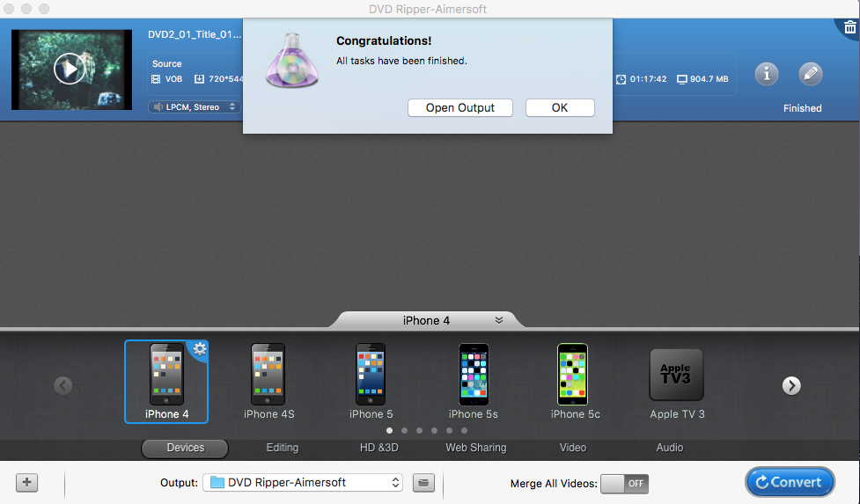Open the Output folder dropdown
Image resolution: width=860 pixels, height=504 pixels.
[303, 483]
